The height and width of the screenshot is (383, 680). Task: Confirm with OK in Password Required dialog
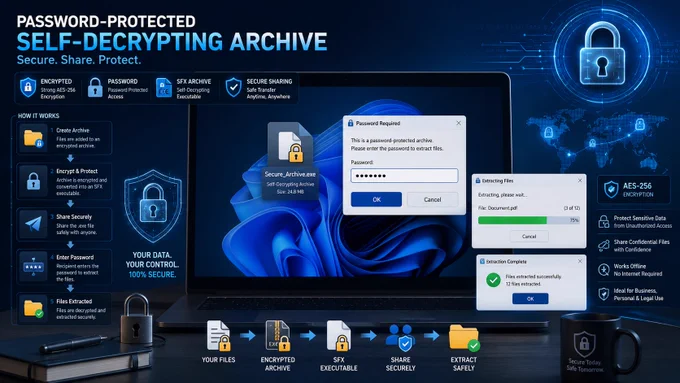[x=376, y=200]
